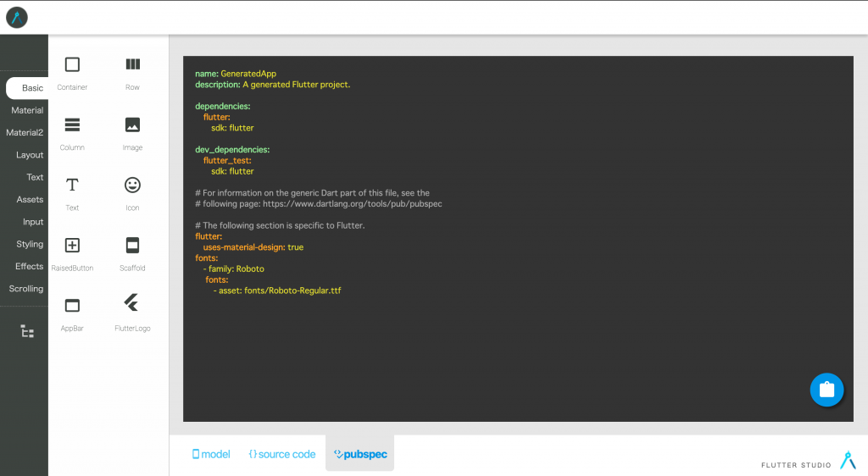Open the Material widget category
Screen dimensions: 868x476
coord(27,110)
